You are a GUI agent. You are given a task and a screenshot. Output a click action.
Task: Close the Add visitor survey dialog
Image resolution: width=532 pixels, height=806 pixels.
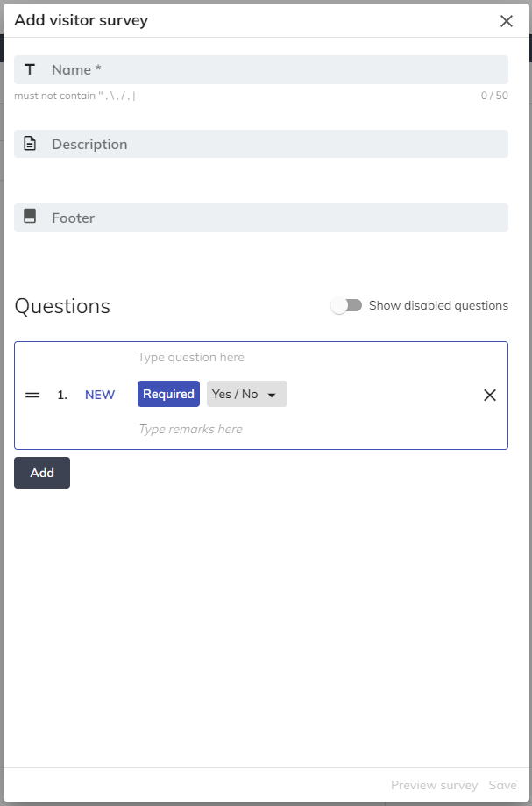pos(507,21)
